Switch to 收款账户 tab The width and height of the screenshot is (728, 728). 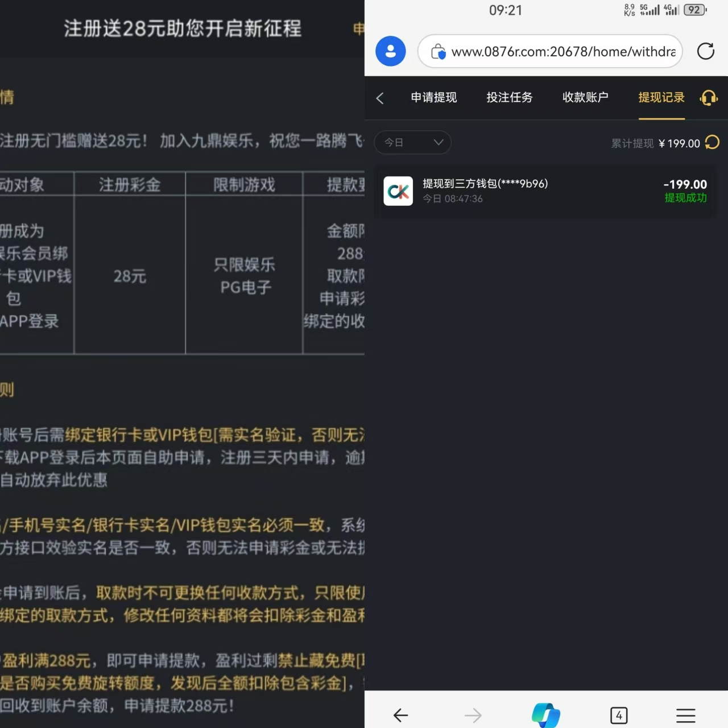pyautogui.click(x=585, y=97)
